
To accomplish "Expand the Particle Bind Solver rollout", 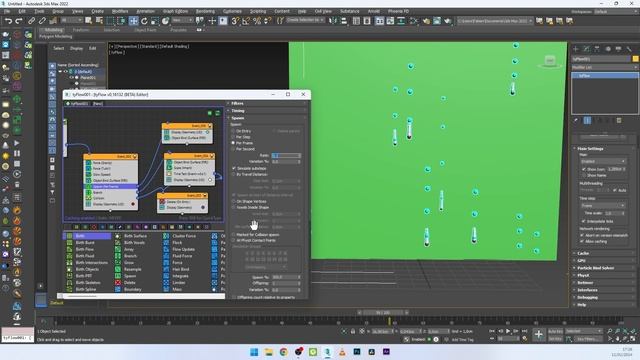I will tap(604, 268).
